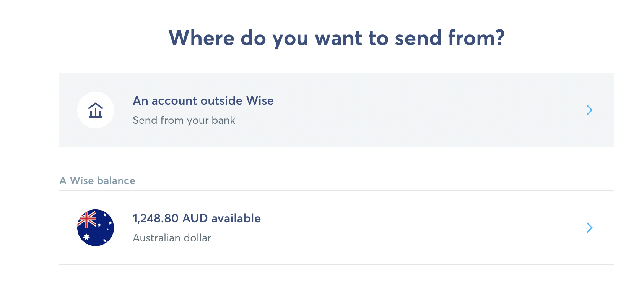Click the chevron on the AUD balance row
Image resolution: width=644 pixels, height=285 pixels.
coord(589,228)
